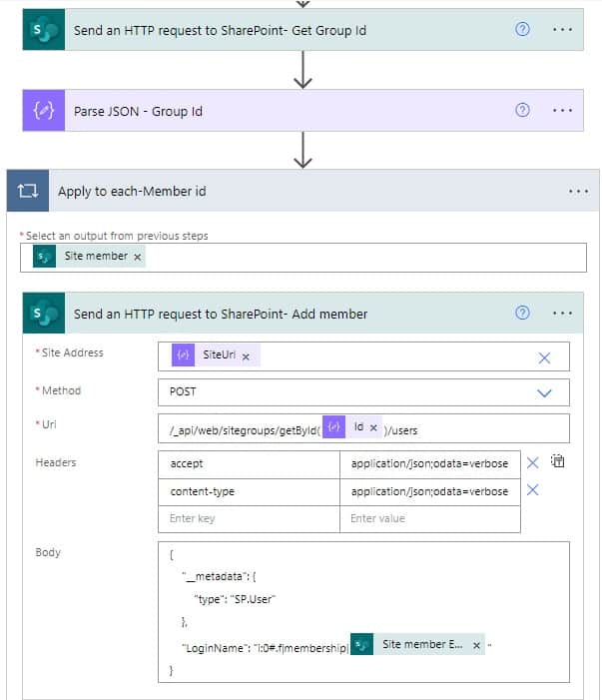The width and height of the screenshot is (602, 700).
Task: Click the content-type header key cell
Action: point(249,492)
